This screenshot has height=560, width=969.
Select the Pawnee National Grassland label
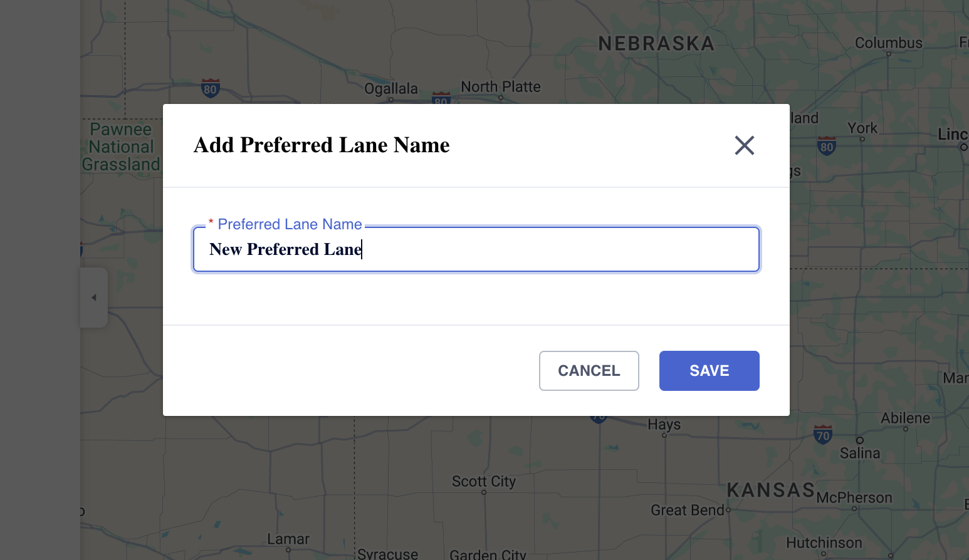tap(121, 147)
